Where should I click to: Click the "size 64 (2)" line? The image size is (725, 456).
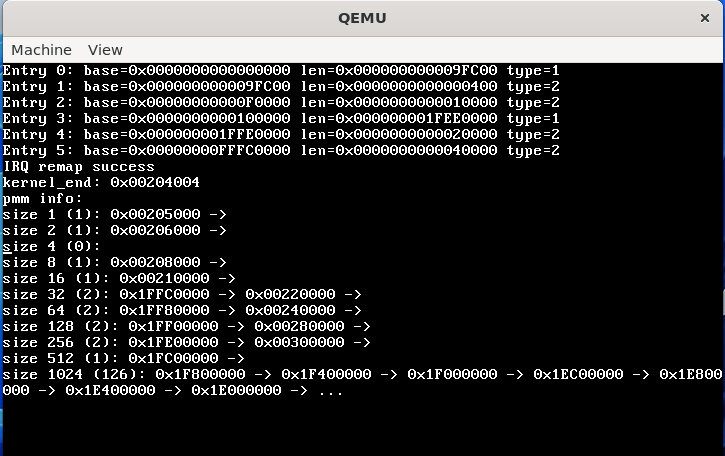(182, 311)
